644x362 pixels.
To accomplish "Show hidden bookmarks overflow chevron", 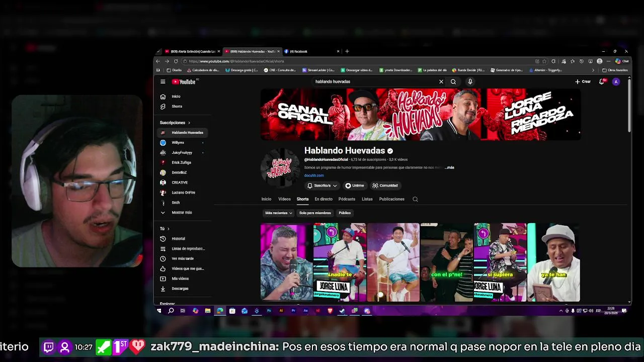I will [x=593, y=70].
